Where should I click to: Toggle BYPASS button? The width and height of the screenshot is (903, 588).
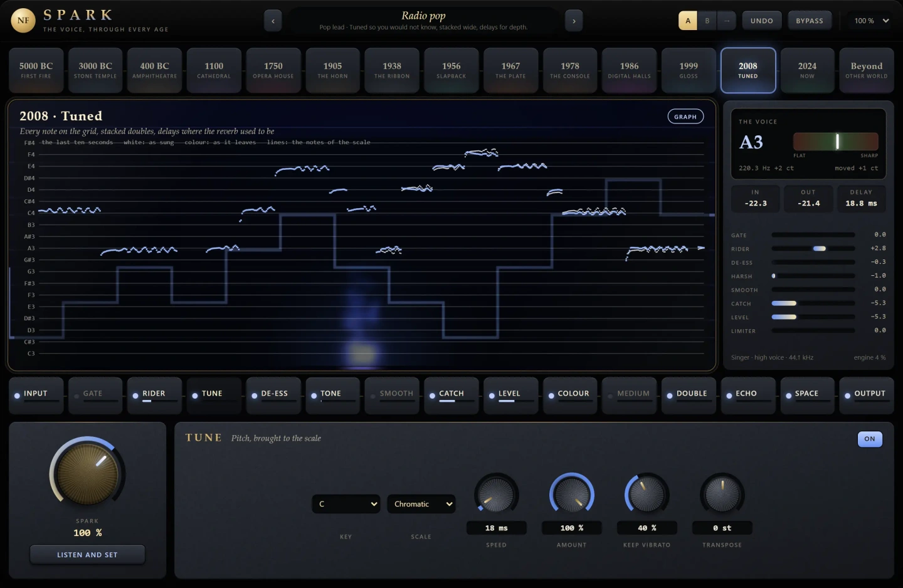click(810, 21)
